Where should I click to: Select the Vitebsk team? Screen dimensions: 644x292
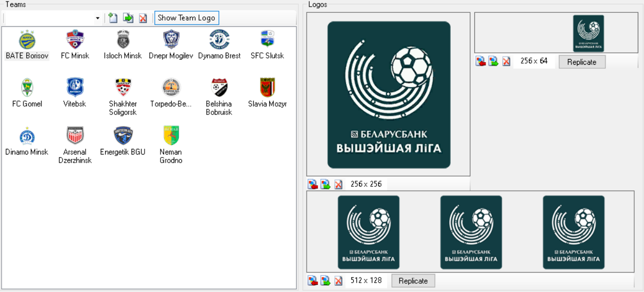point(75,93)
